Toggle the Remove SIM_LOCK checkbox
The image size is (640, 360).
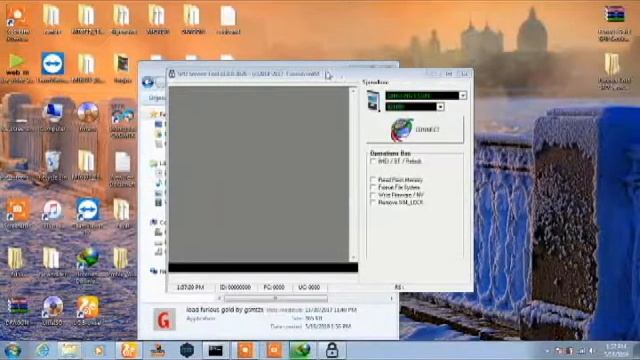[373, 202]
